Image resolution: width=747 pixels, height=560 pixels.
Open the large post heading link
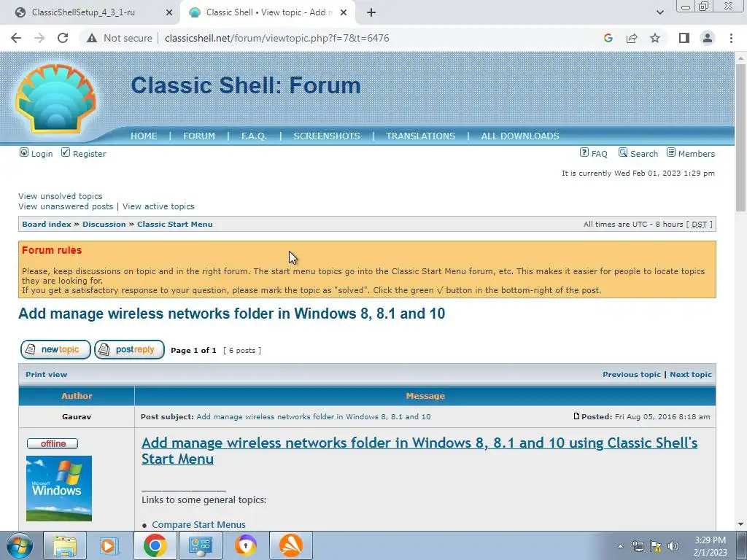[x=419, y=451]
